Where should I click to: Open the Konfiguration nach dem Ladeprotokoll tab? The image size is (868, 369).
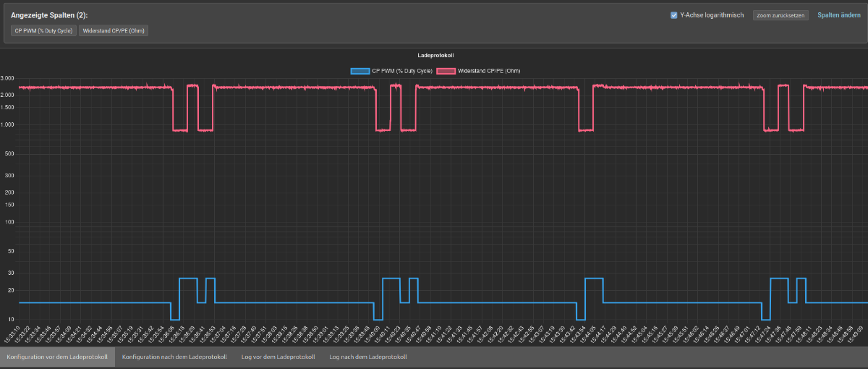[x=174, y=357]
